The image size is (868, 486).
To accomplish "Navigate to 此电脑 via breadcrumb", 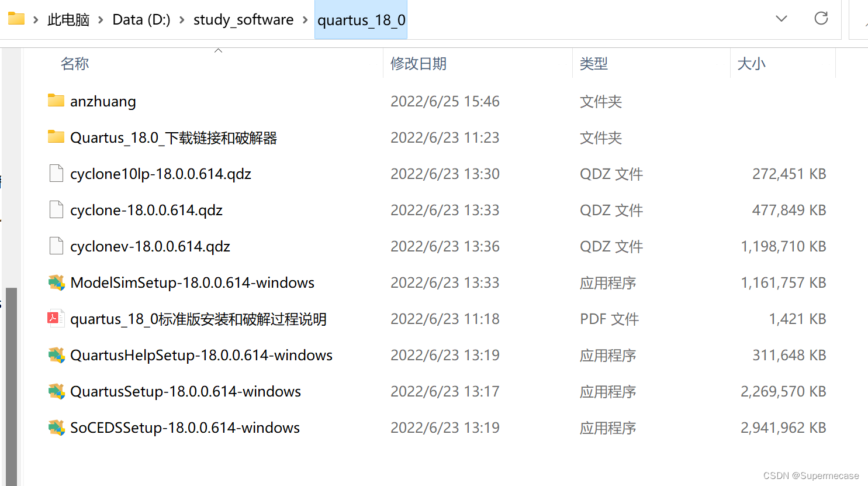I will [68, 19].
